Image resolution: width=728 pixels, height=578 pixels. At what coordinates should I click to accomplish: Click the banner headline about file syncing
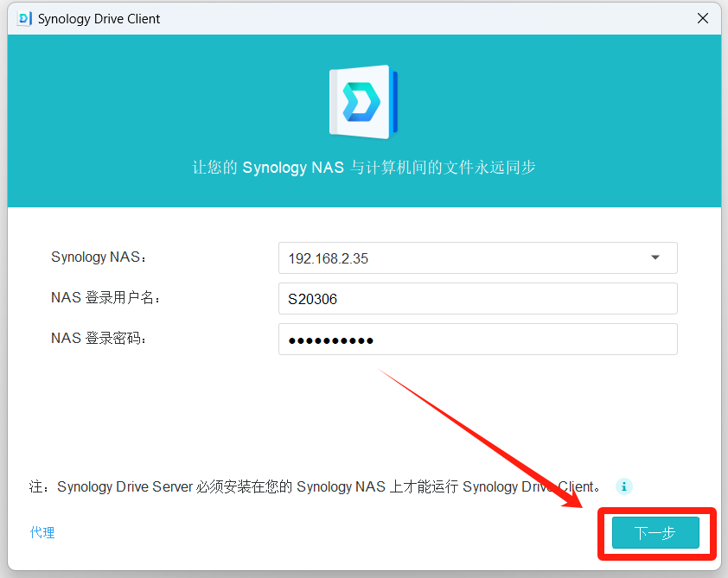pos(363,167)
